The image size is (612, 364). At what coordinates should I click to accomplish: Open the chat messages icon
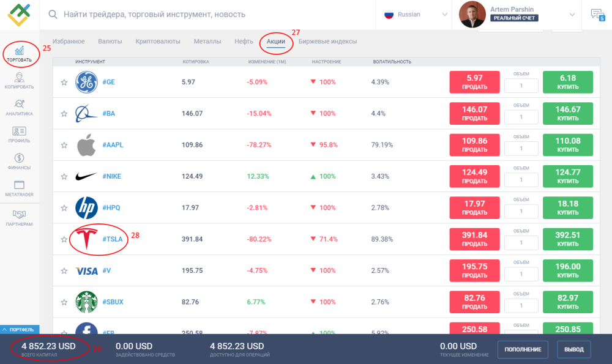tap(597, 15)
